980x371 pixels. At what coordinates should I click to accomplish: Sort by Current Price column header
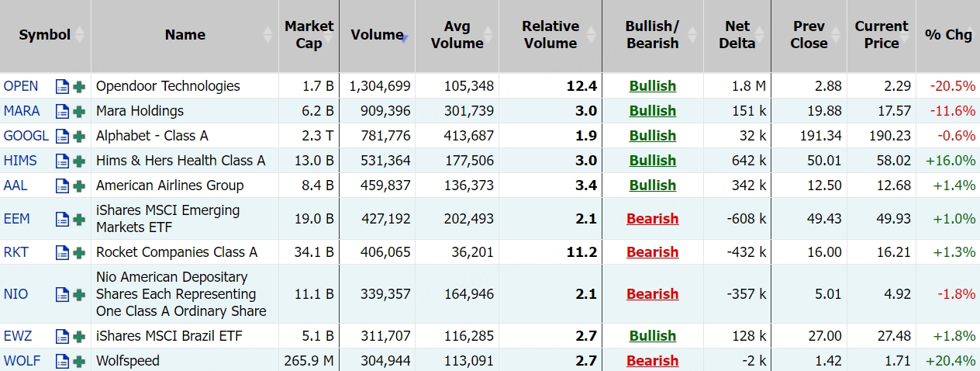(x=882, y=35)
